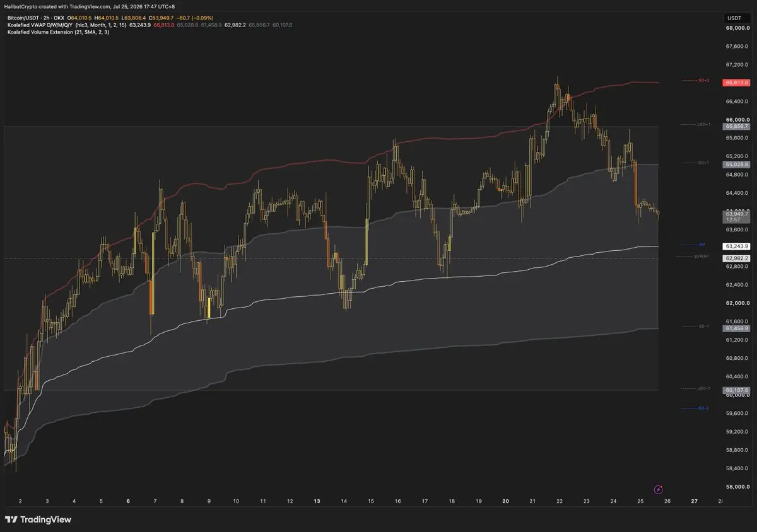Click the white vM price tag 63,243.9
The image size is (757, 532).
click(737, 246)
